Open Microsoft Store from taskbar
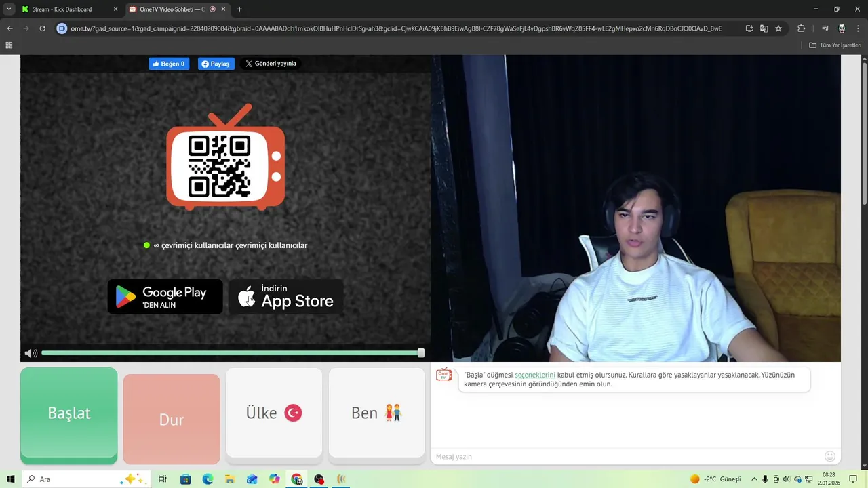This screenshot has height=488, width=868. (x=185, y=479)
